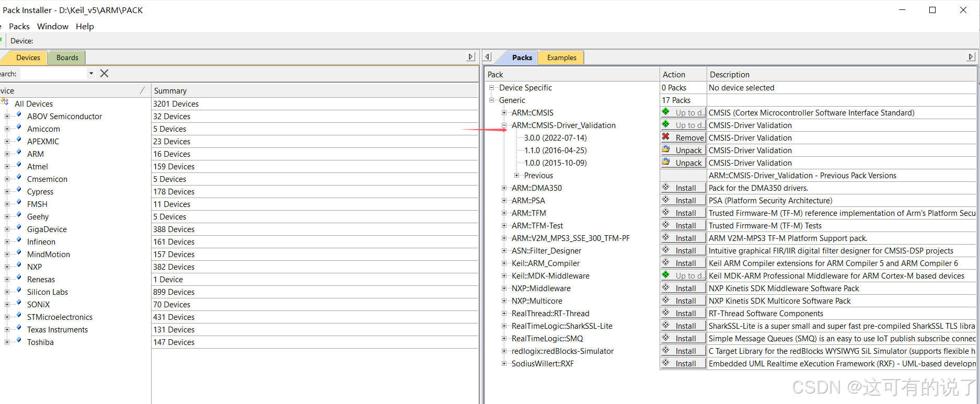
Task: Click 'No device selected' description text
Action: point(742,87)
